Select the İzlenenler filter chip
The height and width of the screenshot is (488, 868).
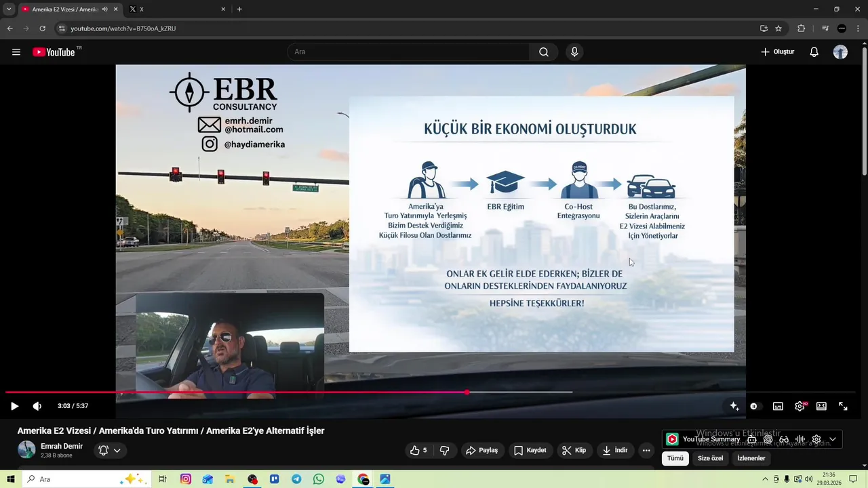tap(751, 458)
